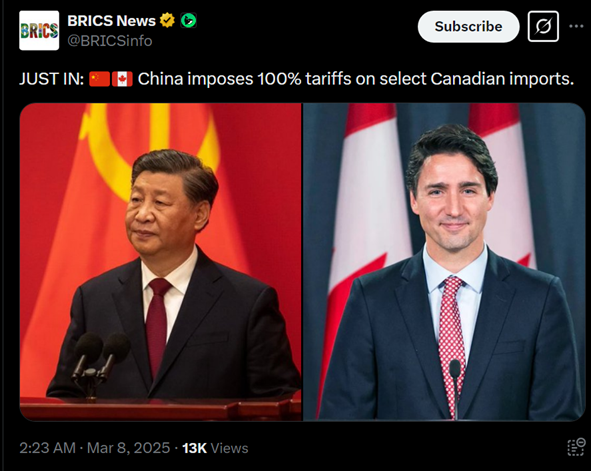This screenshot has height=471, width=591.
Task: Visit the @BRICSinfo handle
Action: pos(110,41)
